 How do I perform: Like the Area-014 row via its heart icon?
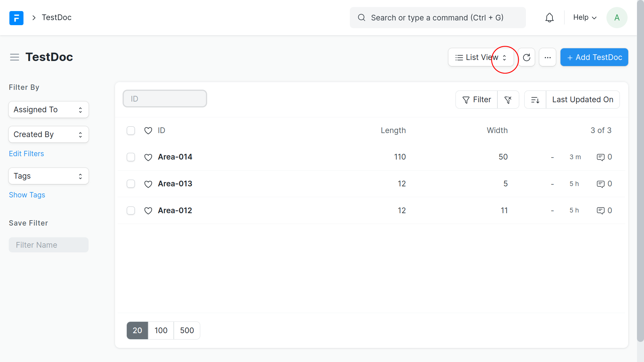click(x=148, y=157)
